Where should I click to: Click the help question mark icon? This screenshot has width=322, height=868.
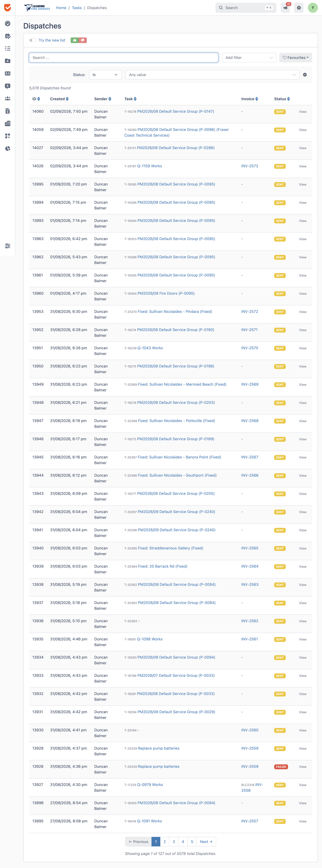pyautogui.click(x=299, y=8)
